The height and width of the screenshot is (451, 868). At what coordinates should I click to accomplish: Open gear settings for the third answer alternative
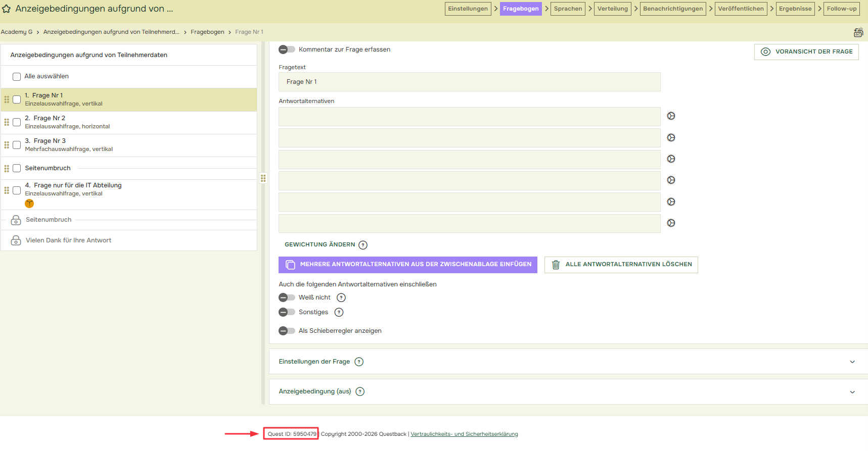point(671,159)
